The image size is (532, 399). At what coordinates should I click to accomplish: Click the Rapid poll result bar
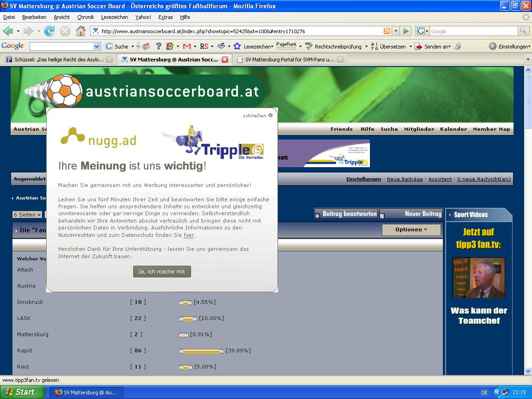point(201,351)
